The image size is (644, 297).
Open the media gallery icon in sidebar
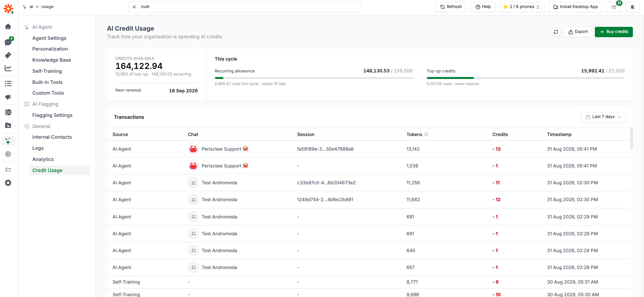[x=8, y=125]
